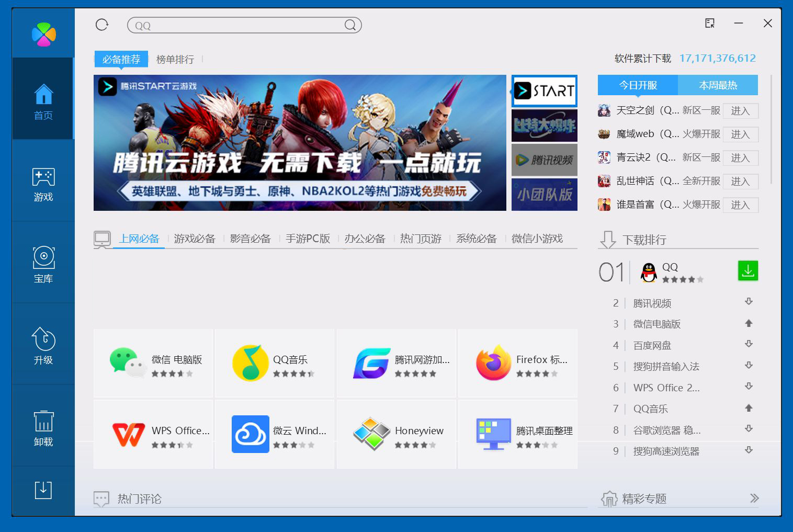Image resolution: width=793 pixels, height=532 pixels.
Task: Click the QQ search input field
Action: 235,25
